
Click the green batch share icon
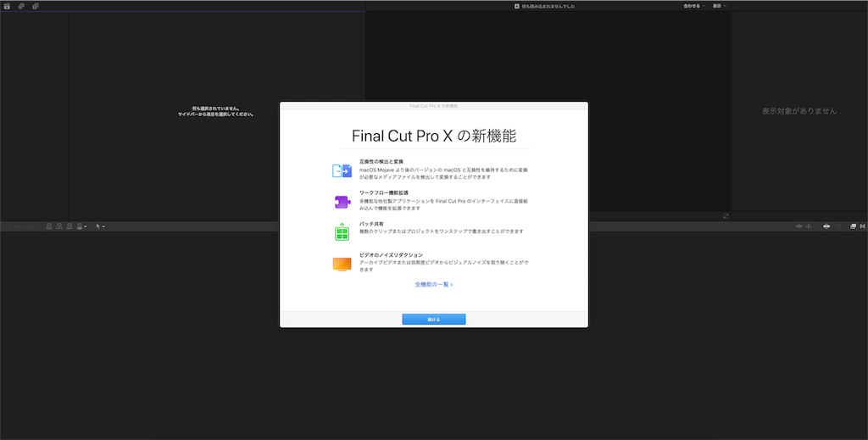click(342, 231)
